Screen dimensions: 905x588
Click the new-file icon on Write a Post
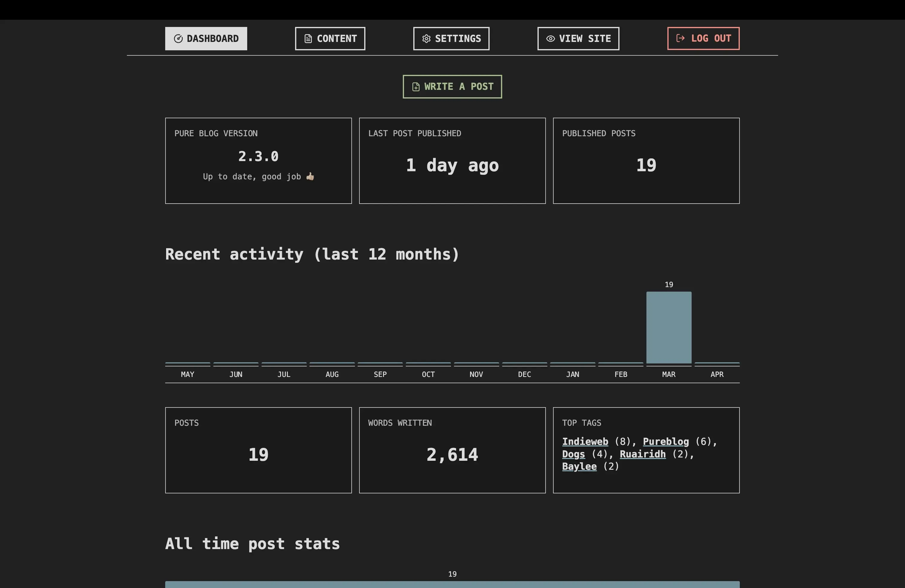pyautogui.click(x=416, y=87)
